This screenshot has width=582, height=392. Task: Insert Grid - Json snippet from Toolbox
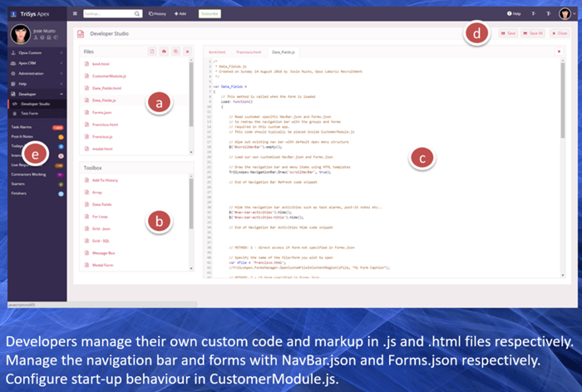101,229
